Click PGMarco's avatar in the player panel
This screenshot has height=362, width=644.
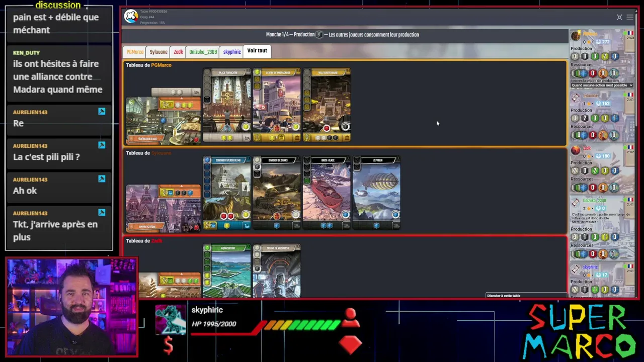pyautogui.click(x=576, y=37)
